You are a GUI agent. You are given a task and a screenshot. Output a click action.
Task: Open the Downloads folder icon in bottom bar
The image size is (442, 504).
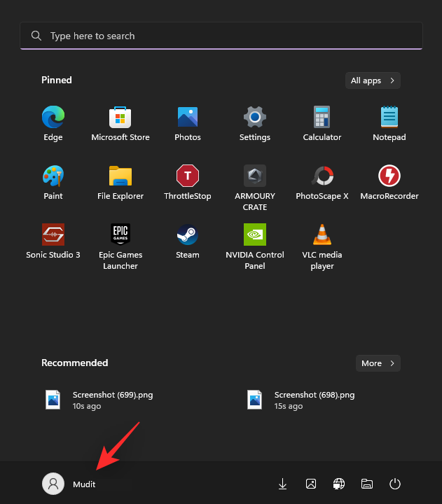283,484
